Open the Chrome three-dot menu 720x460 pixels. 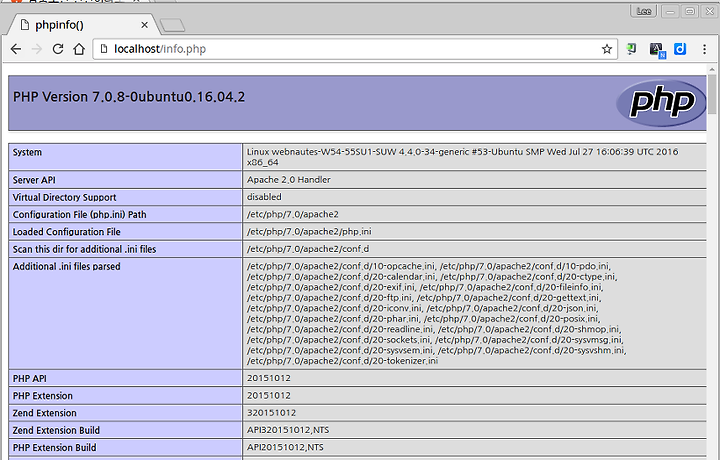(x=704, y=49)
